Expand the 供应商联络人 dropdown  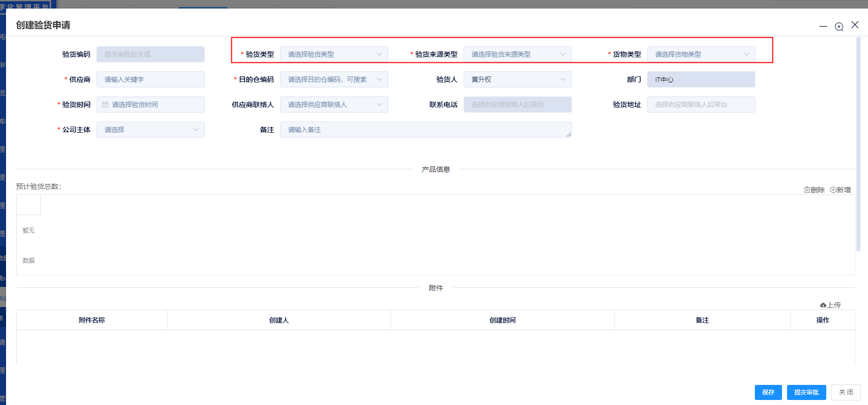tap(379, 105)
